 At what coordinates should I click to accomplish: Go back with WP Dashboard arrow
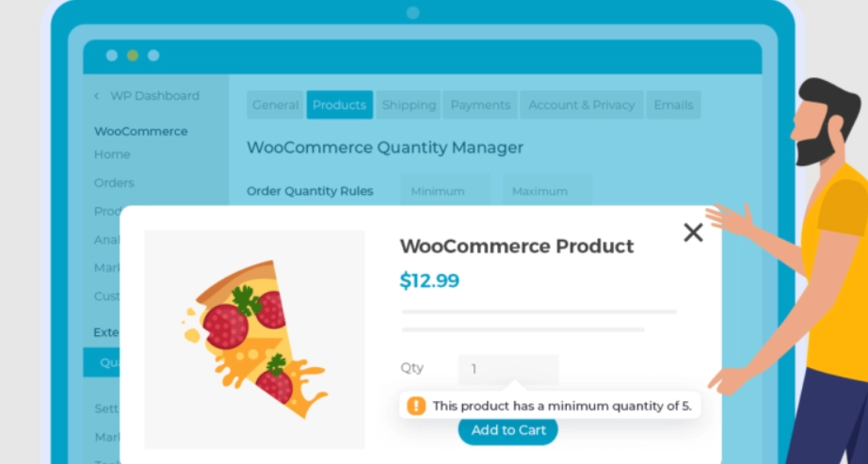(x=96, y=96)
